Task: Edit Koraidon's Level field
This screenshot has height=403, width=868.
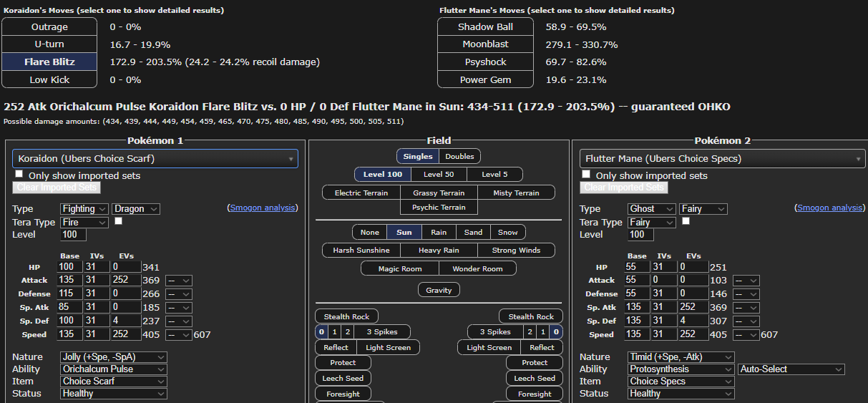Action: (x=74, y=235)
